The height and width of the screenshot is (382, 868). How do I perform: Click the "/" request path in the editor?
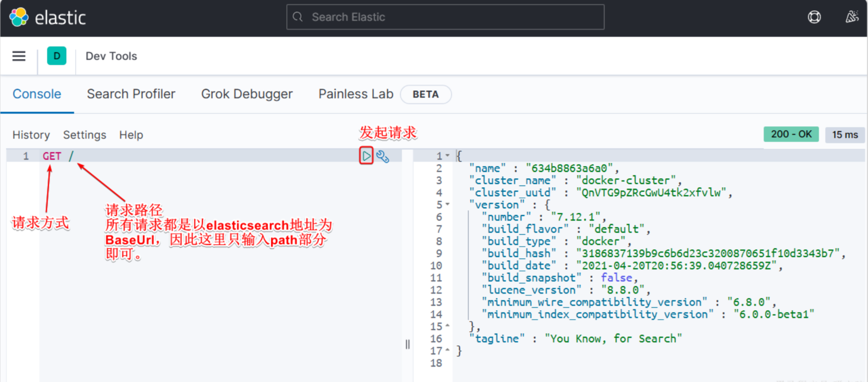click(71, 156)
